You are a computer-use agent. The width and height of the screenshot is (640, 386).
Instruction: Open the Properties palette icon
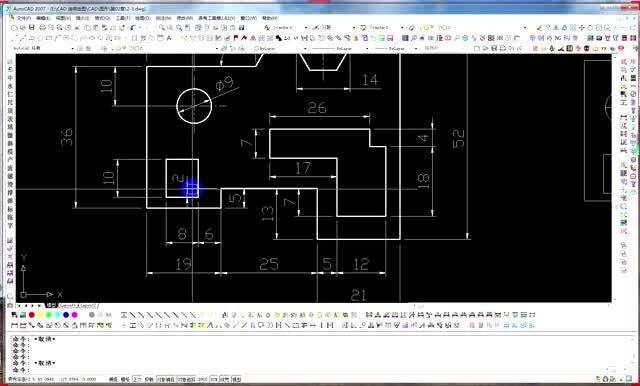point(198,28)
